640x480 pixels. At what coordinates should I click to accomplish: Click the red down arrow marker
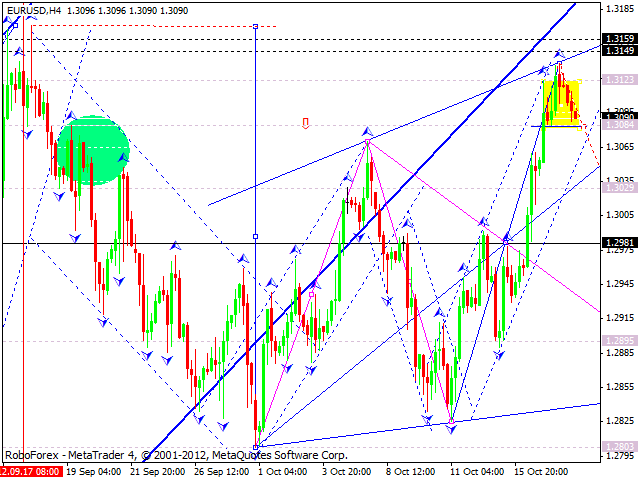pos(305,123)
